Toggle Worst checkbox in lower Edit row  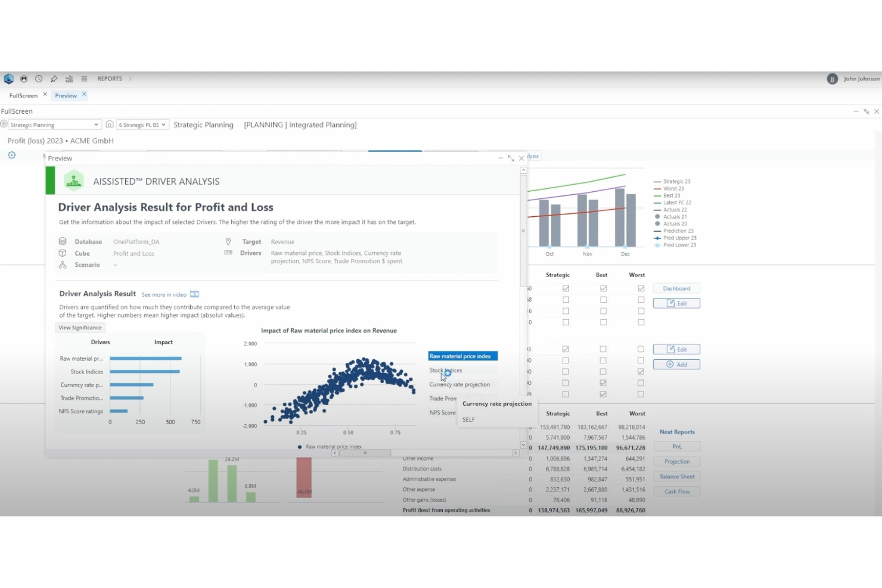(641, 349)
